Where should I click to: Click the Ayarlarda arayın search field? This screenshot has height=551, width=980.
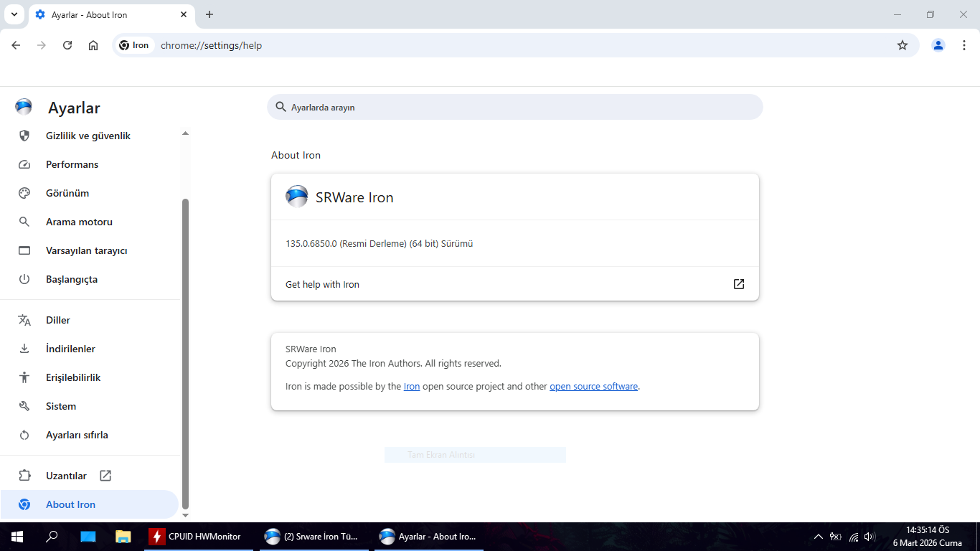coord(514,107)
